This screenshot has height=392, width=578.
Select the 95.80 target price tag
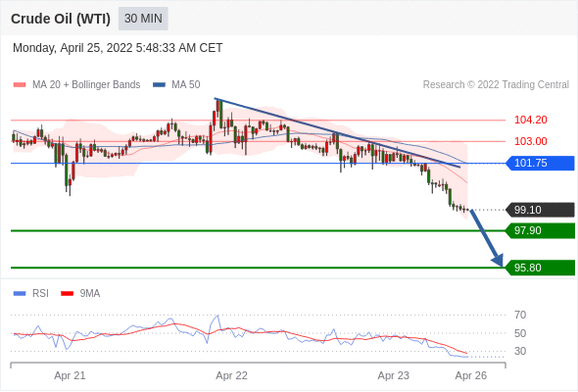pyautogui.click(x=540, y=268)
